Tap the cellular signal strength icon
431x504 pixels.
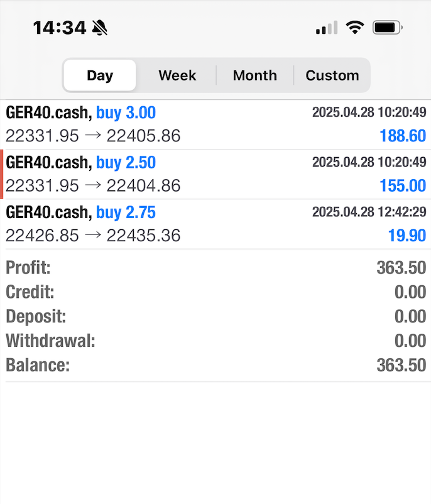[326, 28]
